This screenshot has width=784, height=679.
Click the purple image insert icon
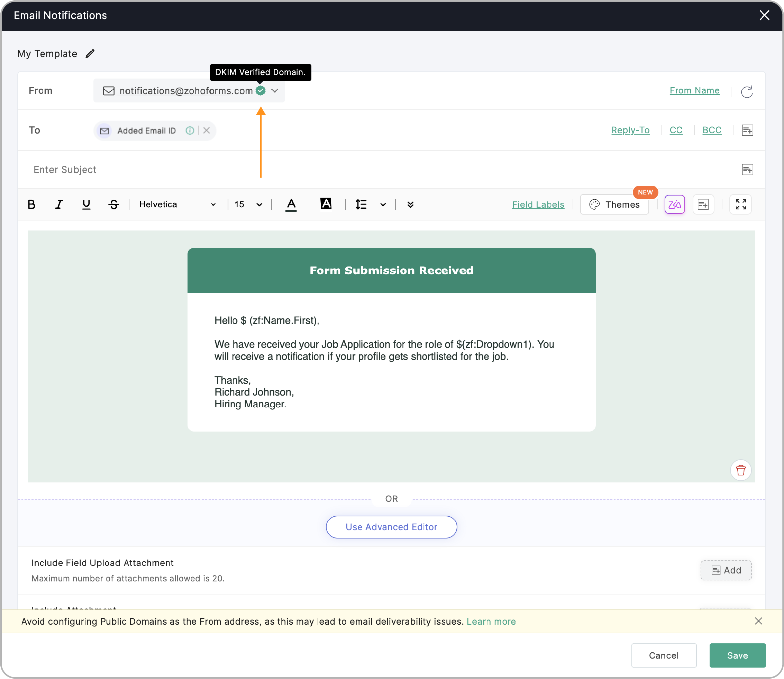[x=675, y=205]
